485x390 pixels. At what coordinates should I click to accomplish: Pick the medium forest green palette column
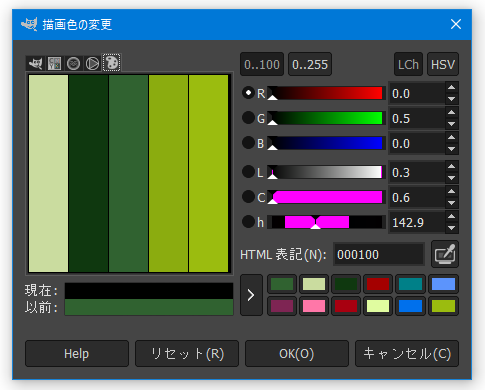click(129, 173)
